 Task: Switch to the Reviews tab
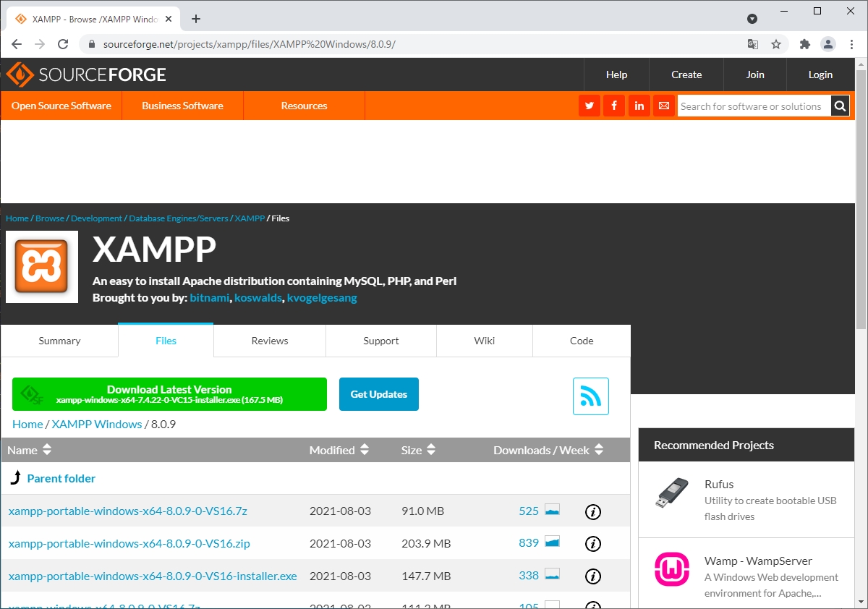[x=269, y=340]
